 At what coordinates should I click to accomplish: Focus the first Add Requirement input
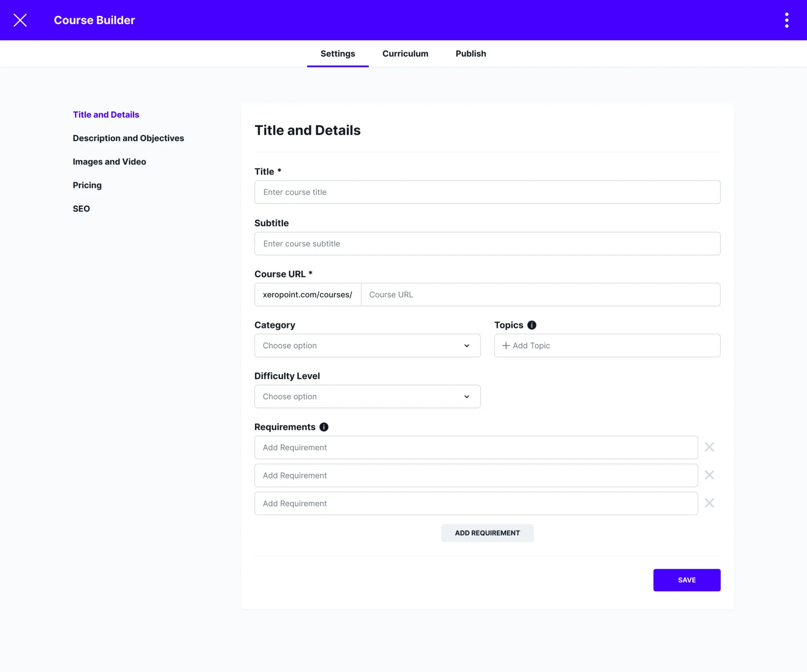(476, 447)
